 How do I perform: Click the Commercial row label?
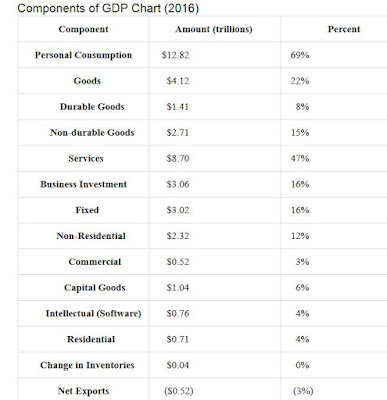(95, 262)
